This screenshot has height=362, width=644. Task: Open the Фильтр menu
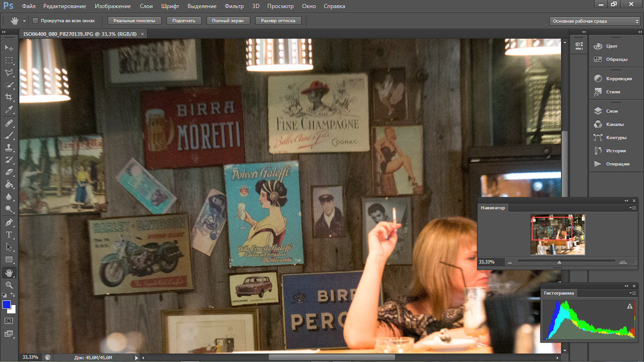234,6
